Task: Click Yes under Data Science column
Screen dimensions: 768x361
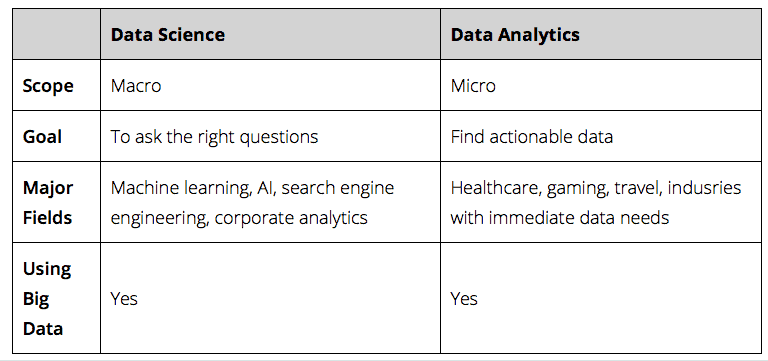Action: coord(124,298)
